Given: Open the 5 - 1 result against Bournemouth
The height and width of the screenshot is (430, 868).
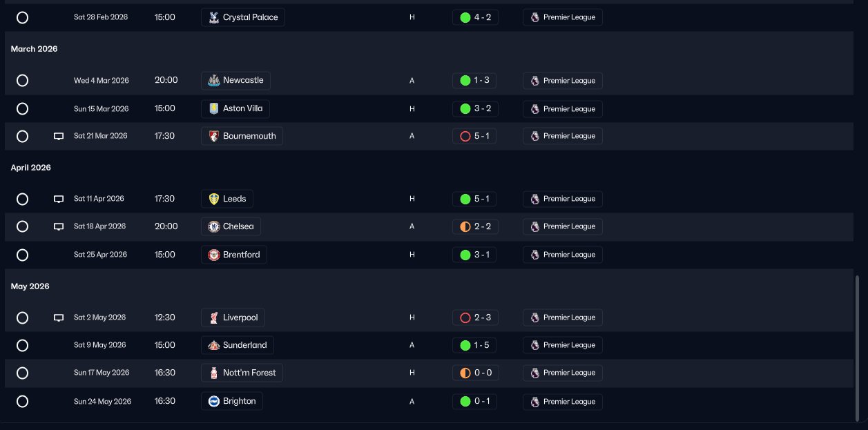Looking at the screenshot, I should [x=475, y=136].
